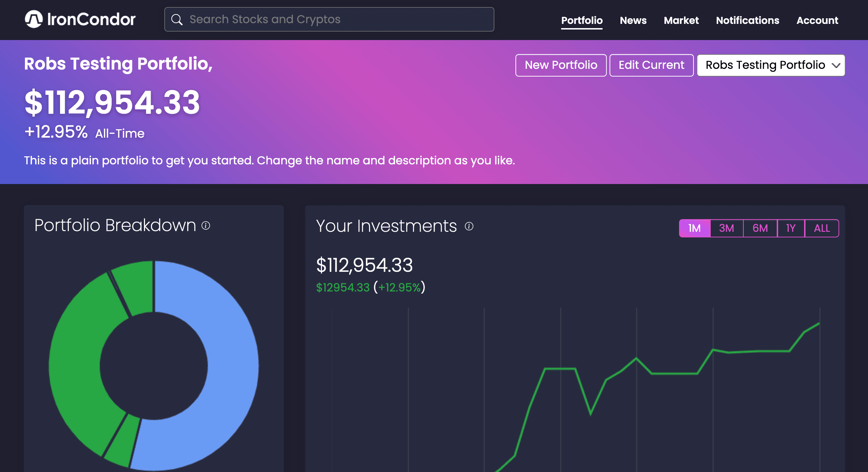Switch chart to 6M range
The width and height of the screenshot is (868, 472).
pyautogui.click(x=760, y=228)
